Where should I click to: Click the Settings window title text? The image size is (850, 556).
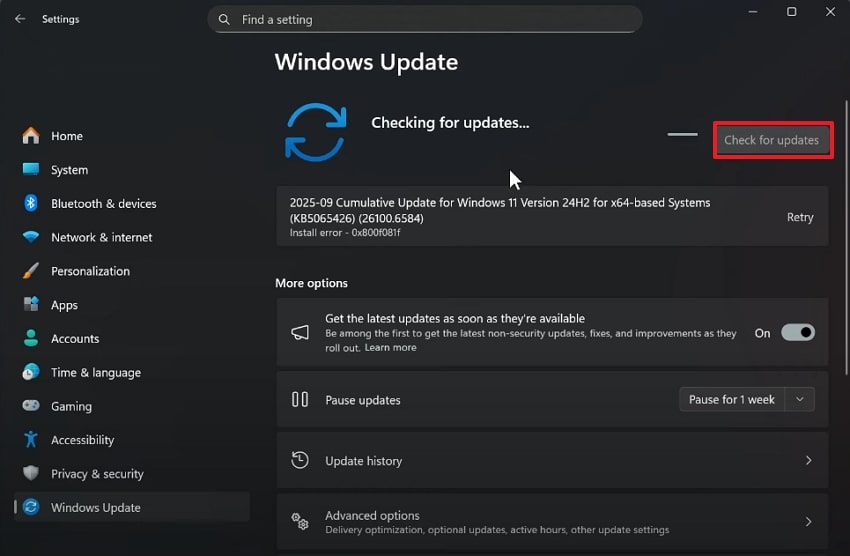(x=60, y=19)
